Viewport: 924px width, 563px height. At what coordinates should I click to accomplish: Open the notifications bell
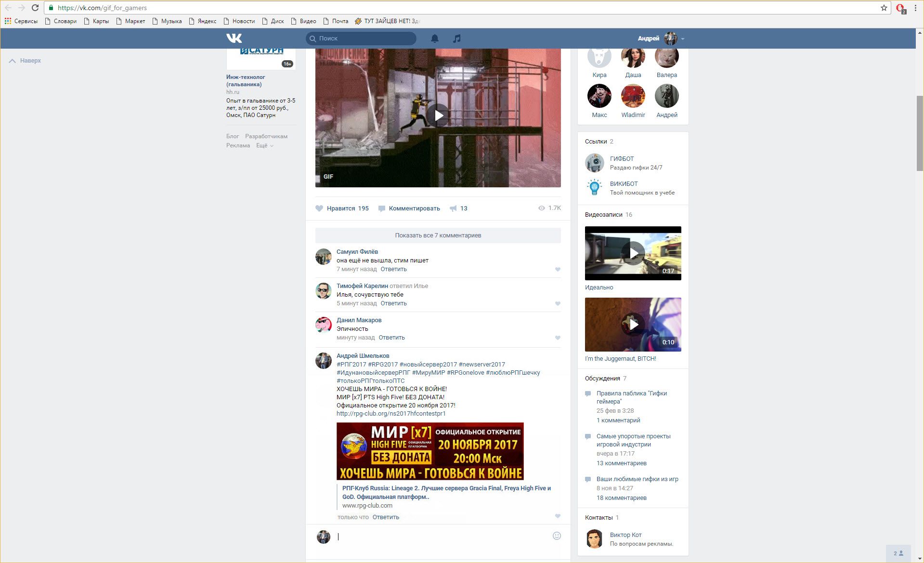coord(434,39)
